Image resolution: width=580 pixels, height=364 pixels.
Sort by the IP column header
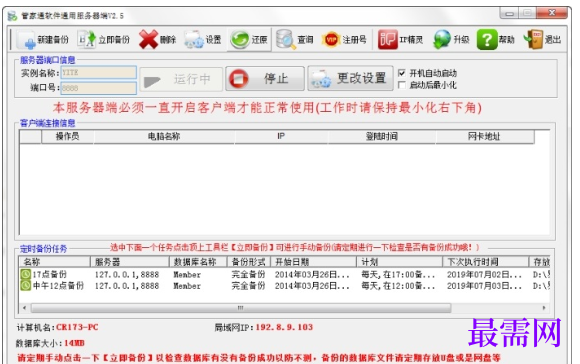click(x=281, y=136)
